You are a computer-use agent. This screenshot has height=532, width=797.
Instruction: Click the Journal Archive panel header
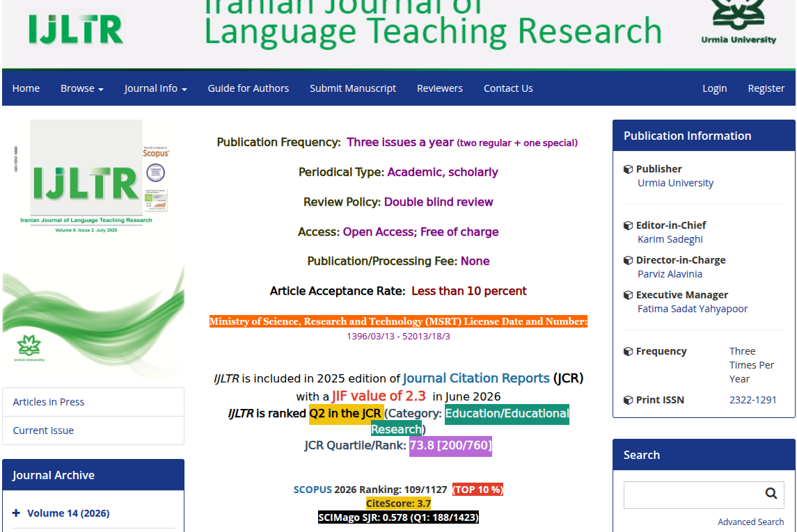coord(93,475)
